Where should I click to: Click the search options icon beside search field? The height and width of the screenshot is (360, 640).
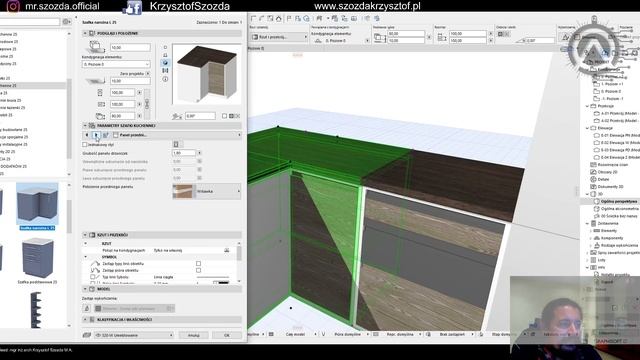click(x=67, y=22)
